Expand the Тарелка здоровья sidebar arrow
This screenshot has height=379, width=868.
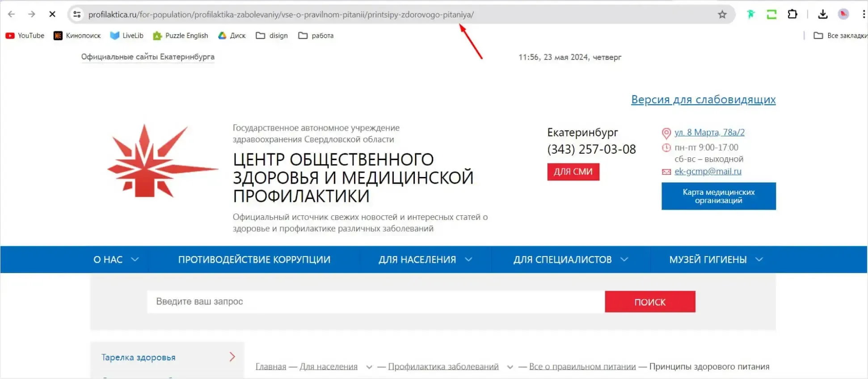tap(232, 357)
